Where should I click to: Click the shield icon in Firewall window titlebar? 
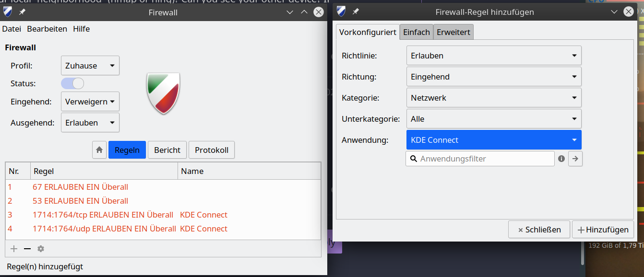(x=8, y=12)
